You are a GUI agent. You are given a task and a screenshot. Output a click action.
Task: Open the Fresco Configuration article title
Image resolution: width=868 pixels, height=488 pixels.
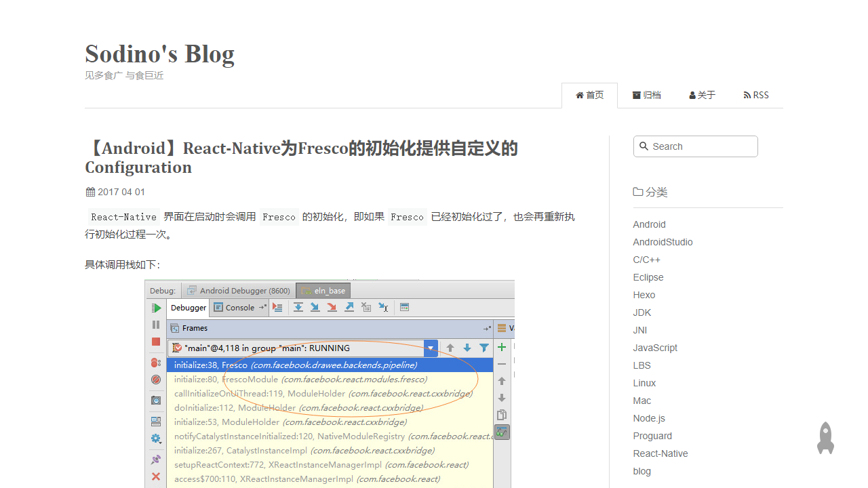click(x=301, y=157)
